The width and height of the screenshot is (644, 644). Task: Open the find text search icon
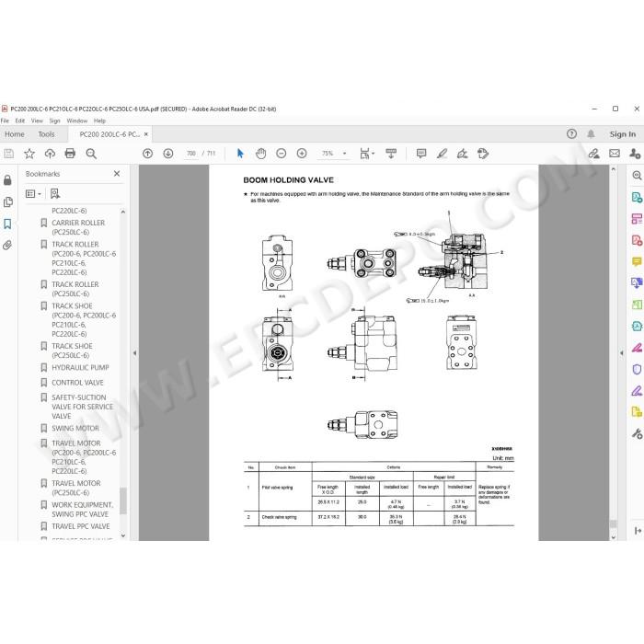(x=91, y=154)
